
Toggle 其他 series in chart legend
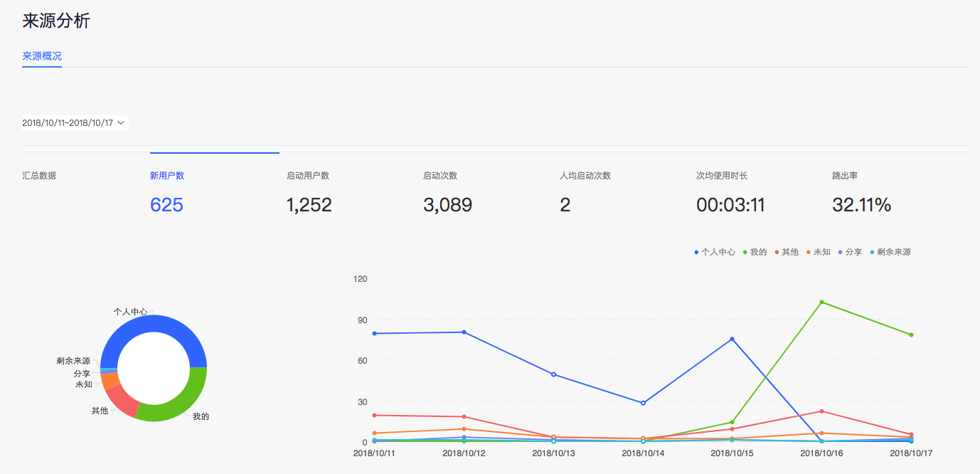(x=787, y=252)
